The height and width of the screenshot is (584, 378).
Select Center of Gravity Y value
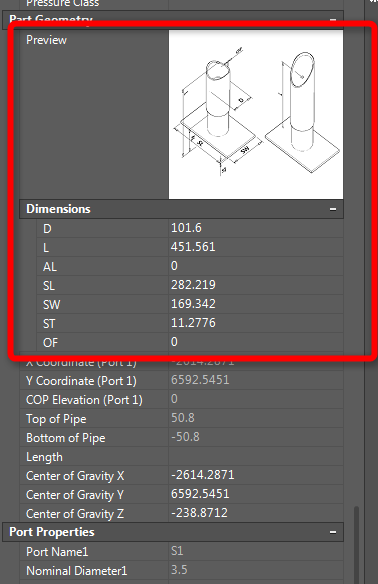(256, 494)
